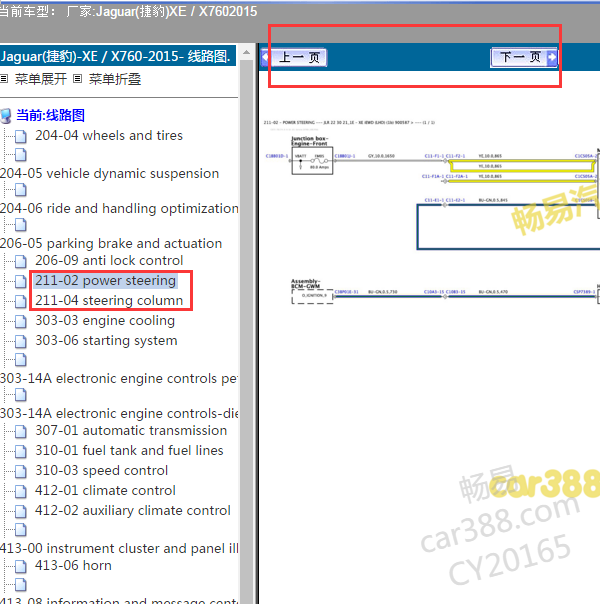Click document icon for 303-03 engine cooling
Screen dimensions: 600x604
tap(21, 321)
